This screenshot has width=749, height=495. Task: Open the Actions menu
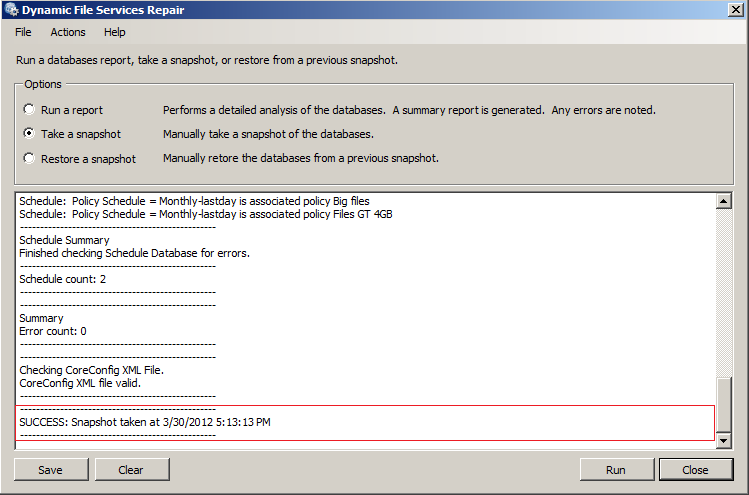(68, 32)
